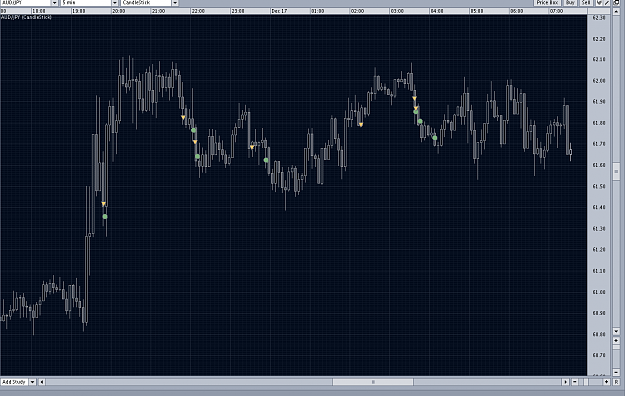This screenshot has width=625, height=396.
Task: Click the horizontal zoom out minus button
Action: [575, 382]
